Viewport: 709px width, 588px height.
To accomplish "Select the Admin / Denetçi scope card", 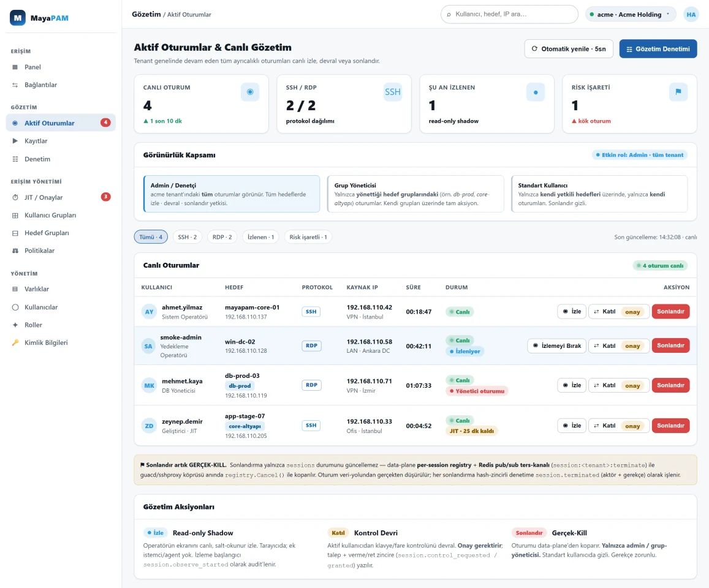I will click(232, 194).
